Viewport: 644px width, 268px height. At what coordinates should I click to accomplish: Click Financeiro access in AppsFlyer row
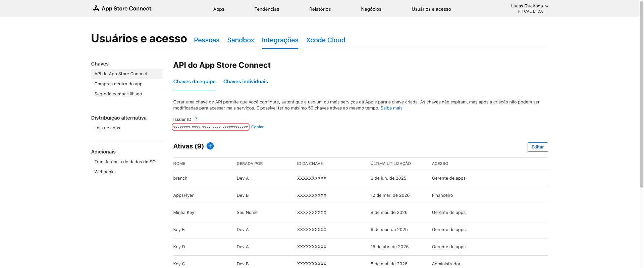[442, 195]
